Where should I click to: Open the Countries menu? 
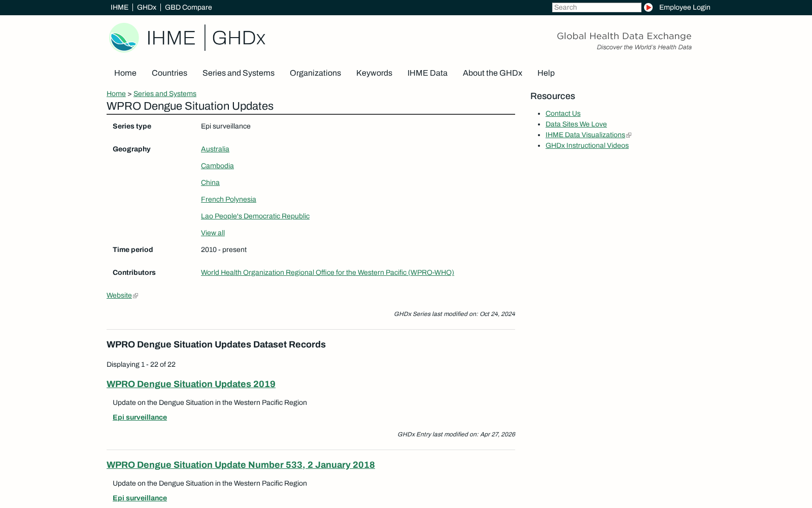pos(170,73)
